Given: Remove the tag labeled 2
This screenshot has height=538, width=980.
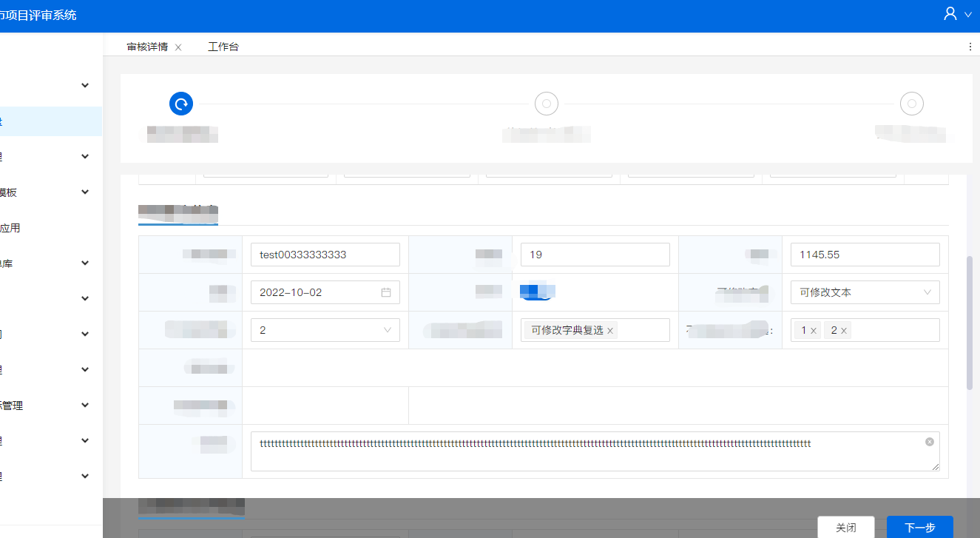Looking at the screenshot, I should tap(844, 331).
